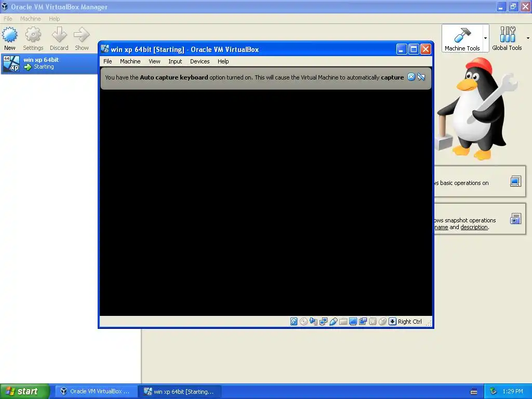The image size is (532, 399).
Task: Click the Details tool icon in Manager
Action: (x=515, y=181)
